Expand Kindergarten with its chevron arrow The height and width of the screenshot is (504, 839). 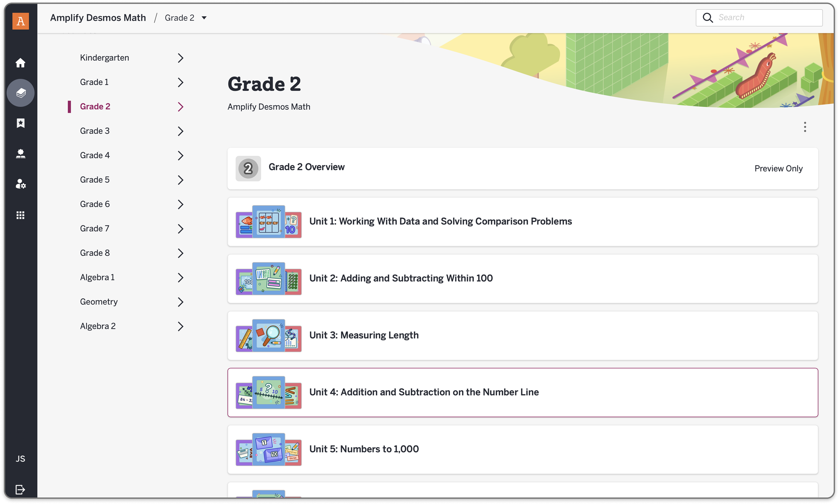pos(180,58)
